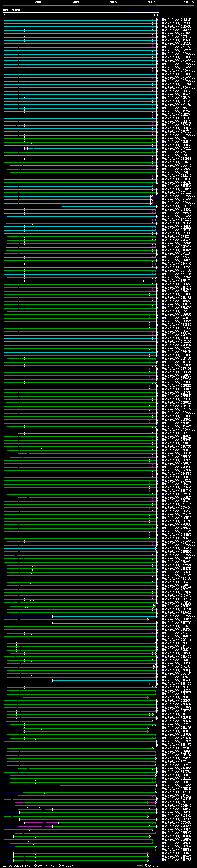This screenshot has height=868, width=197.
Task: Click the cyan 50char scale bar icon
Action: [x=139, y=865]
